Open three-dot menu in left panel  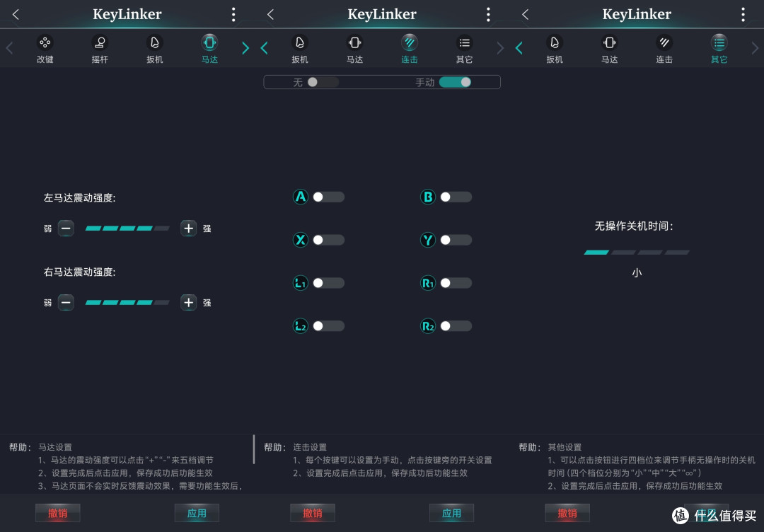point(233,14)
